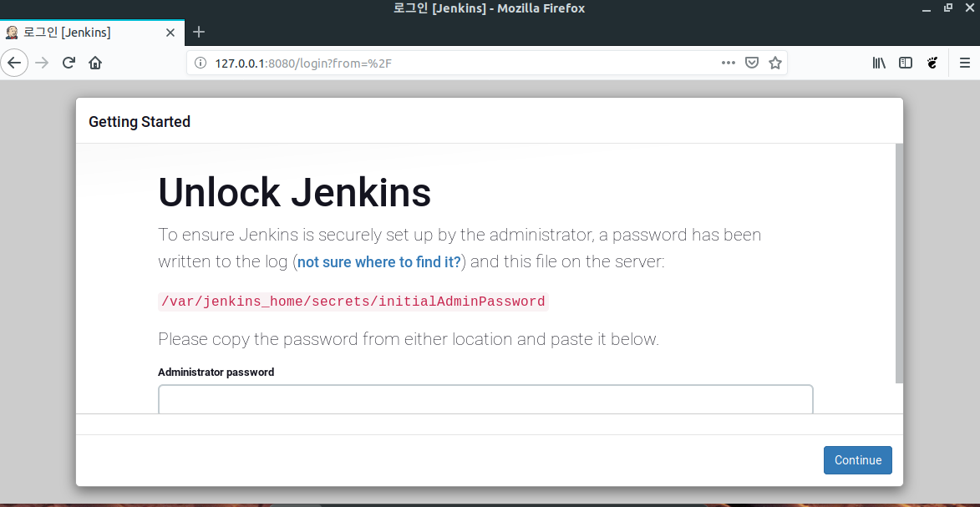This screenshot has height=507, width=980.
Task: Toggle the sidebar view
Action: 905,63
